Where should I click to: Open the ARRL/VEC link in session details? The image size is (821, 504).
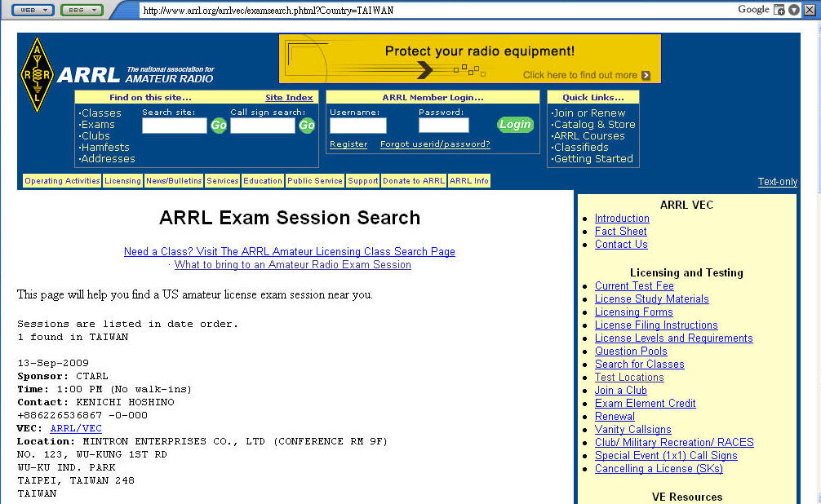[76, 428]
